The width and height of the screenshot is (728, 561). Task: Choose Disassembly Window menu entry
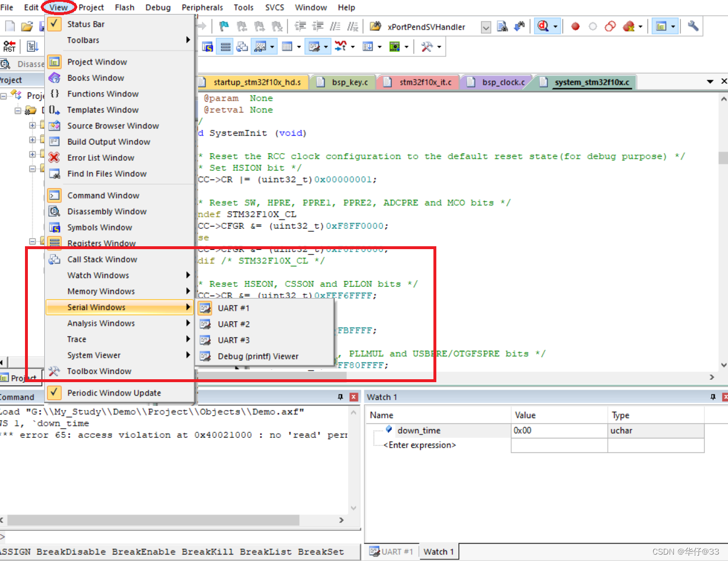click(x=120, y=211)
